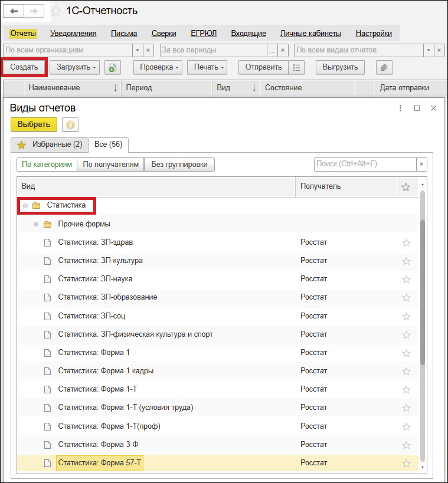Mark Статистика: ЗП-здрав as favorite with star
This screenshot has height=483, width=448.
pos(406,242)
